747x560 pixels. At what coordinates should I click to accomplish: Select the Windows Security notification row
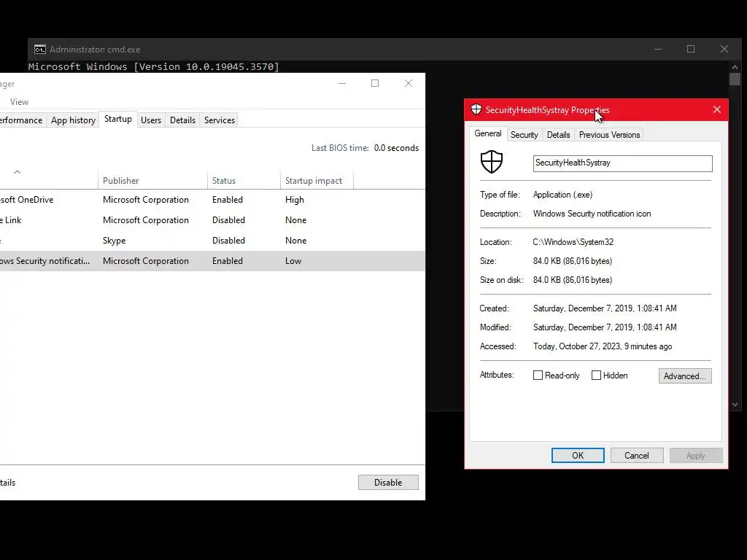tap(212, 261)
